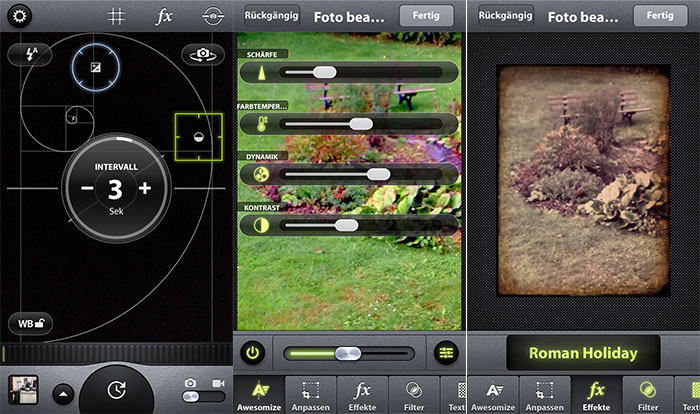Viewport: 700px width, 414px height.
Task: Toggle white balance lock WB button
Action: pyautogui.click(x=30, y=323)
